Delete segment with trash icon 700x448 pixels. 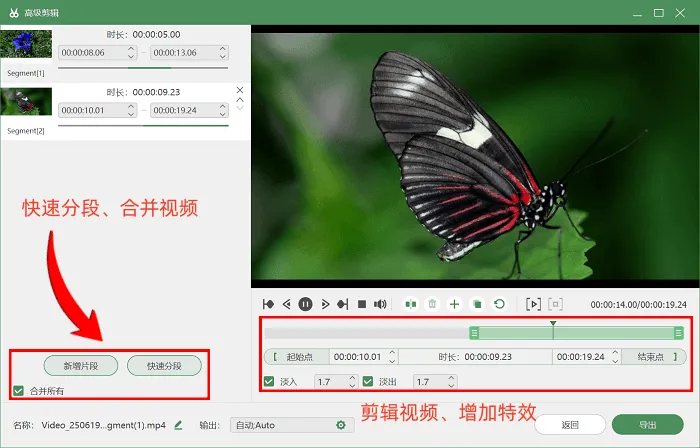pyautogui.click(x=432, y=304)
